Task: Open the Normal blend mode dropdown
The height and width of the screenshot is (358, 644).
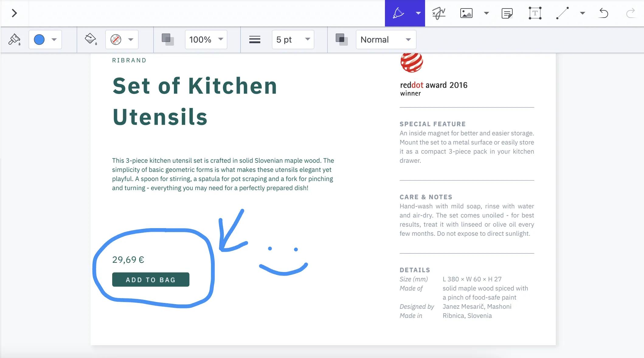Action: pos(386,40)
